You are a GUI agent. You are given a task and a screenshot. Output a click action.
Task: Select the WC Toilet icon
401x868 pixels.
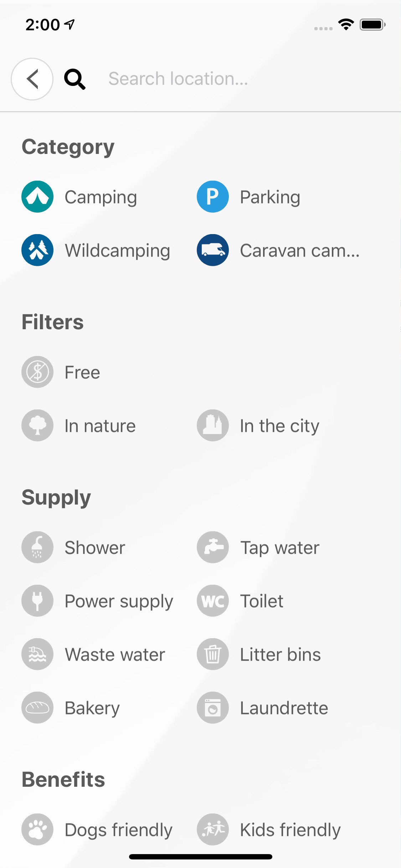coord(213,601)
